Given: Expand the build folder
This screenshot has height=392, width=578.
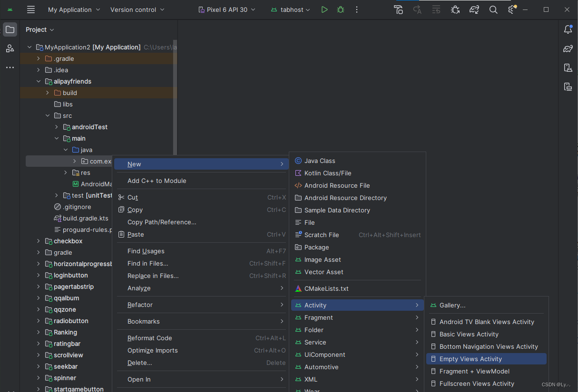Looking at the screenshot, I should (x=48, y=93).
